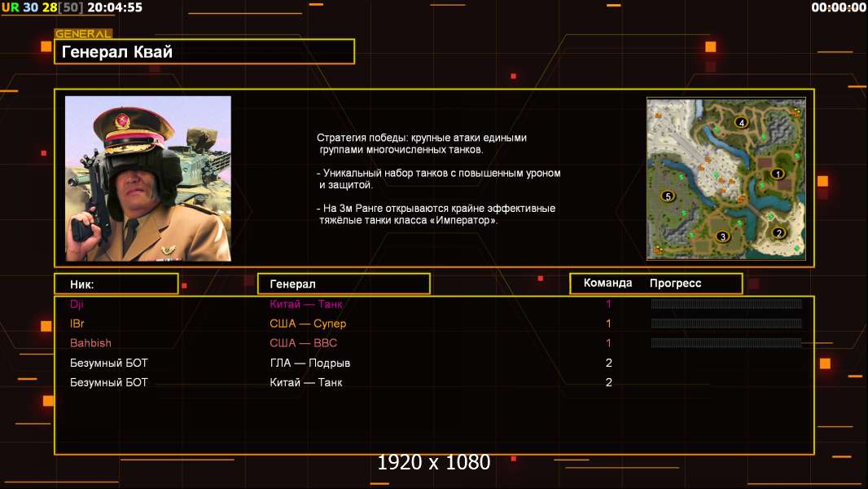Click the Генерал Квай title box
This screenshot has height=489, width=868.
point(204,52)
